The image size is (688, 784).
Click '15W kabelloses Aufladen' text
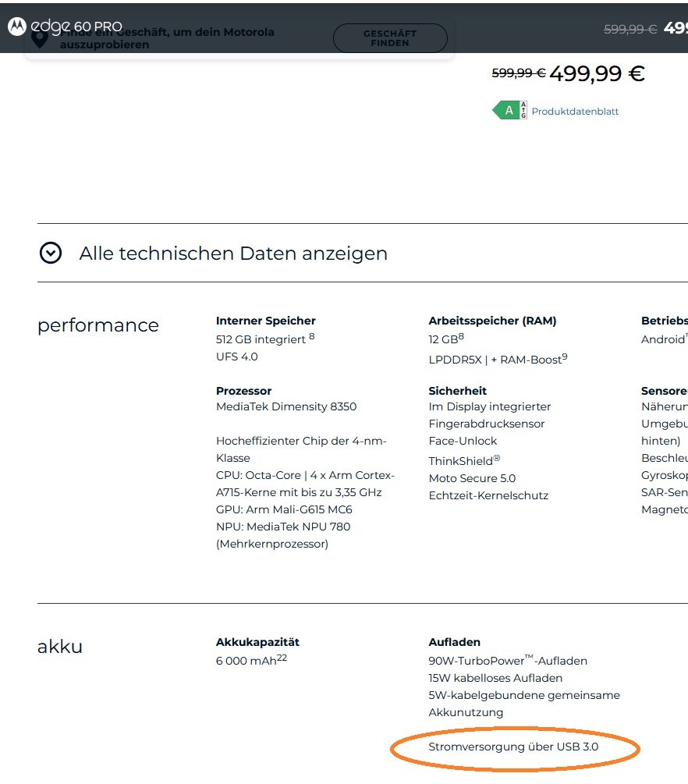pos(495,678)
